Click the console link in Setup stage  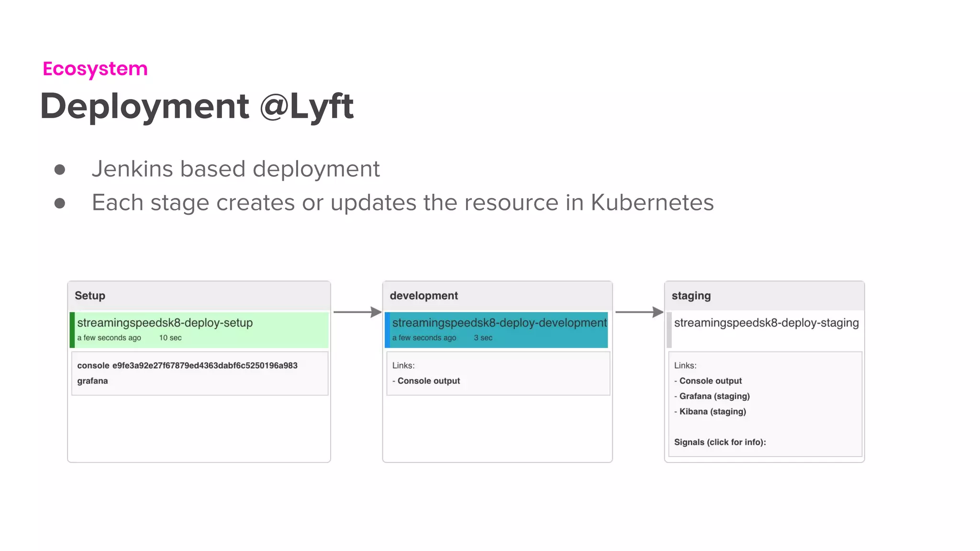coord(93,365)
